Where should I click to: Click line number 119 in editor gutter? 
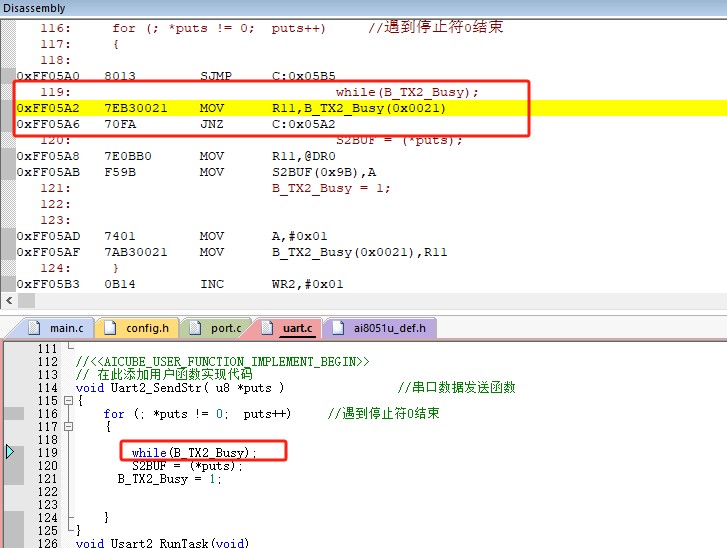(x=48, y=452)
